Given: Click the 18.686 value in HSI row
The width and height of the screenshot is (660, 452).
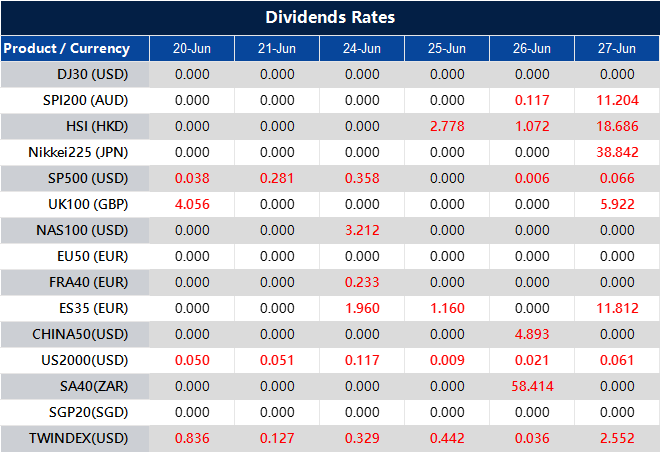Looking at the screenshot, I should (616, 126).
